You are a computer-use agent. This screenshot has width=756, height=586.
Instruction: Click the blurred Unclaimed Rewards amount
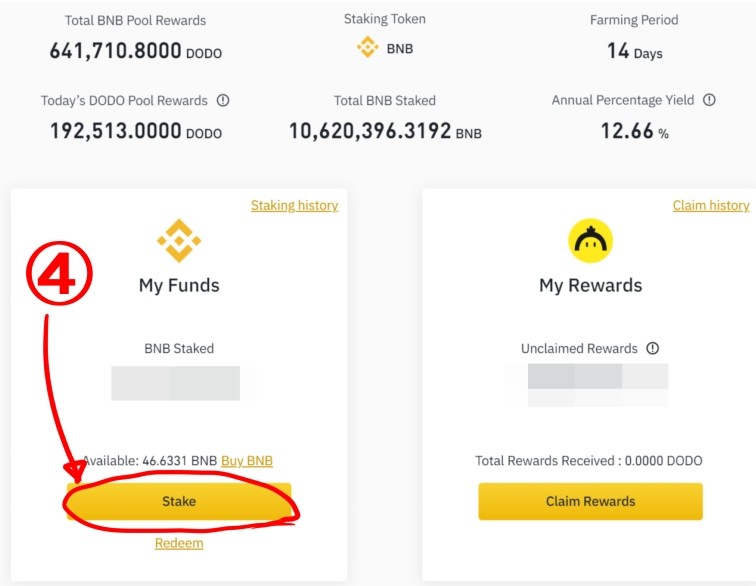pyautogui.click(x=597, y=384)
